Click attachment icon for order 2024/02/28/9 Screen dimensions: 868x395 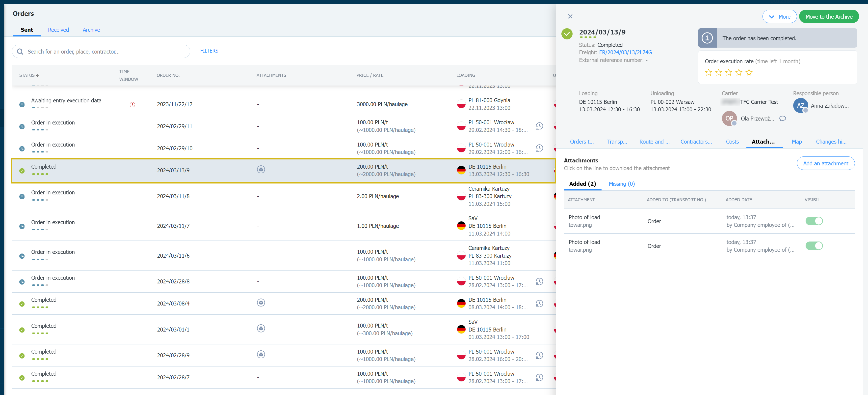click(261, 354)
